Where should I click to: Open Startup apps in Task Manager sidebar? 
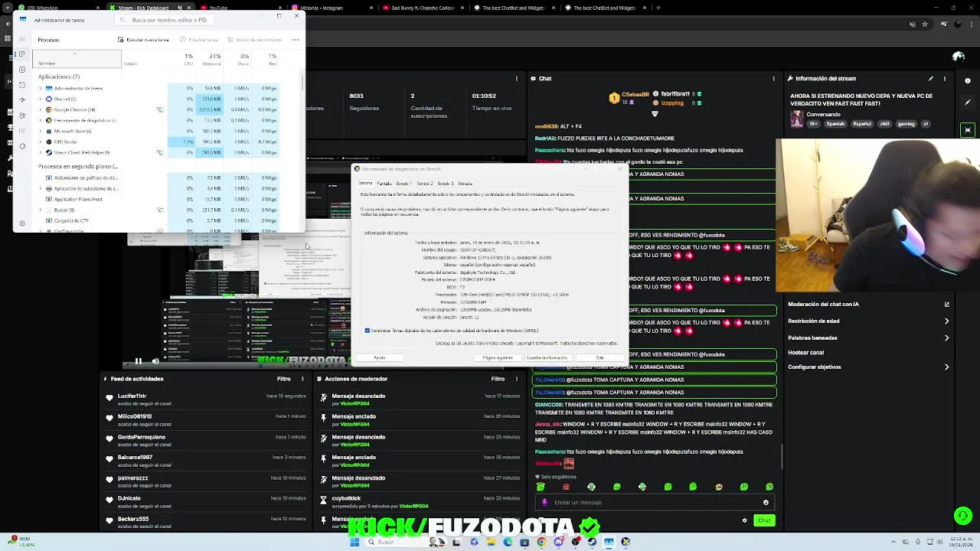point(22,99)
